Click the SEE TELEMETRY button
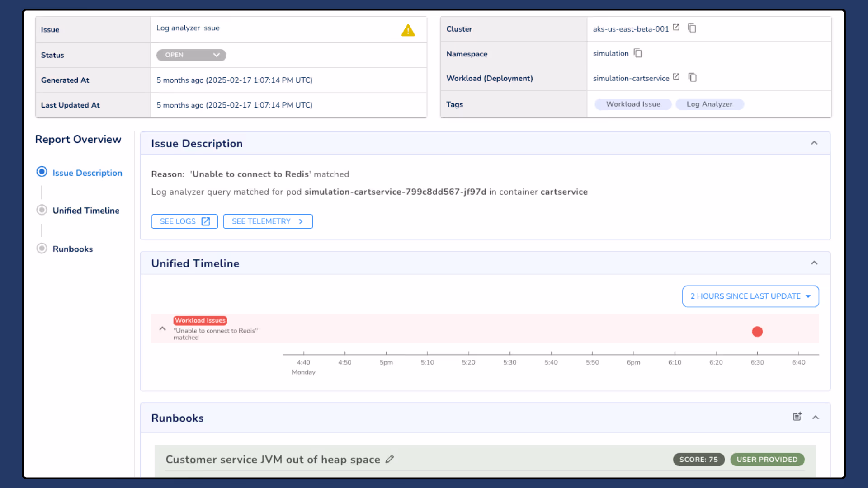The width and height of the screenshot is (868, 488). 268,221
